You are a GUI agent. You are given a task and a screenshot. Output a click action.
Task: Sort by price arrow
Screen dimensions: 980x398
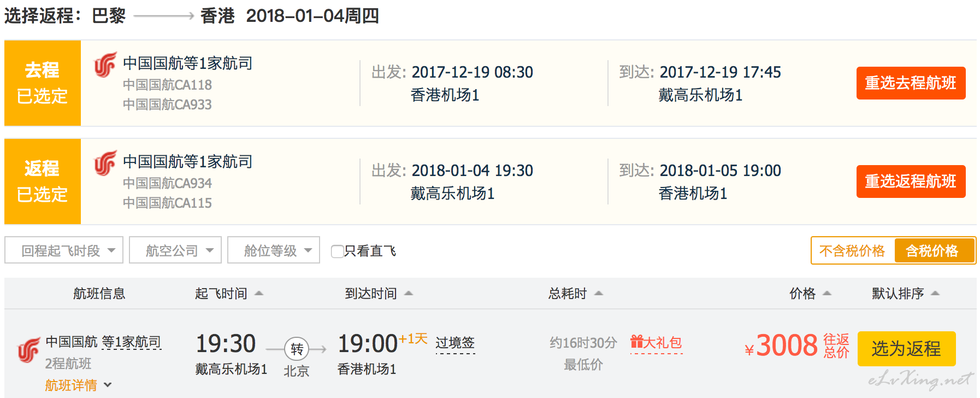point(827,294)
